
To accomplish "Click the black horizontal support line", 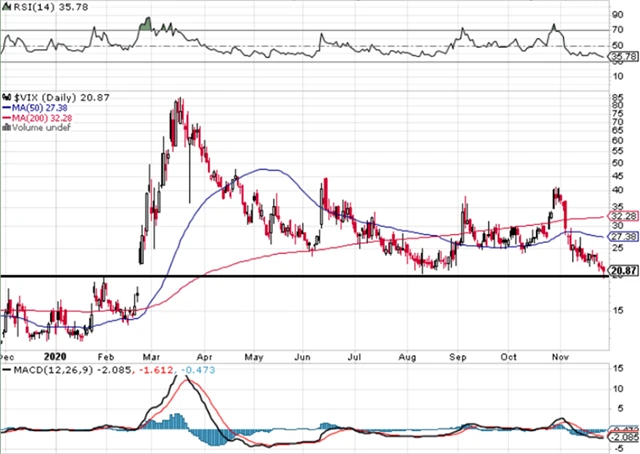I will (300, 275).
